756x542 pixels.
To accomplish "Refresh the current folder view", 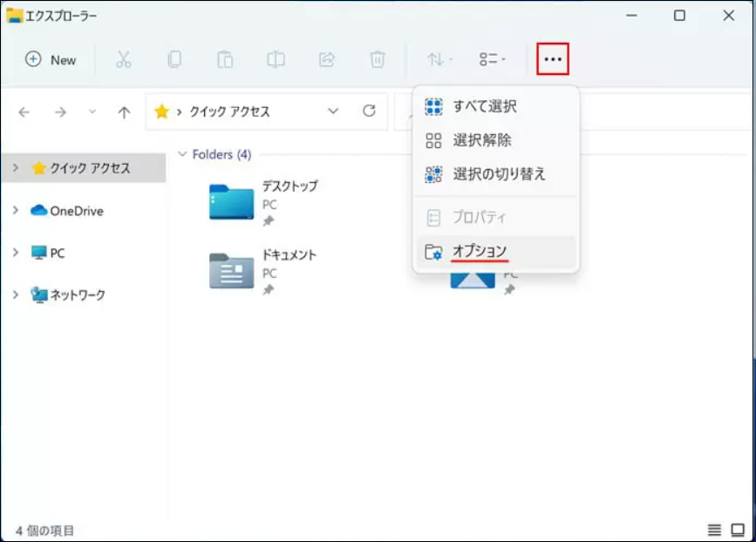I will [369, 112].
